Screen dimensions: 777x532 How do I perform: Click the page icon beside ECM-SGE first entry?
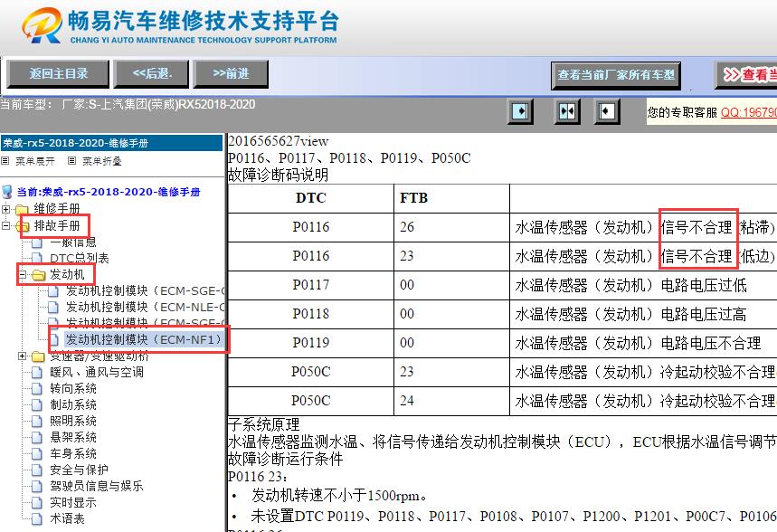tap(53, 291)
